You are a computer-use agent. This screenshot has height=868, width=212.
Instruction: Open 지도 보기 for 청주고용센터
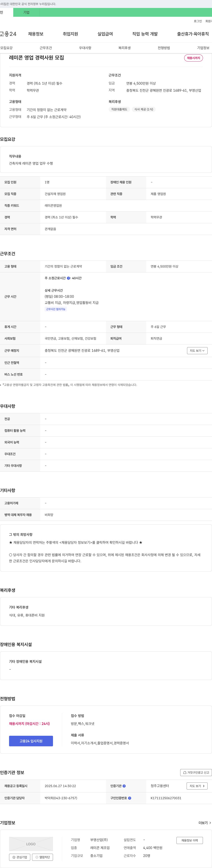[197, 786]
